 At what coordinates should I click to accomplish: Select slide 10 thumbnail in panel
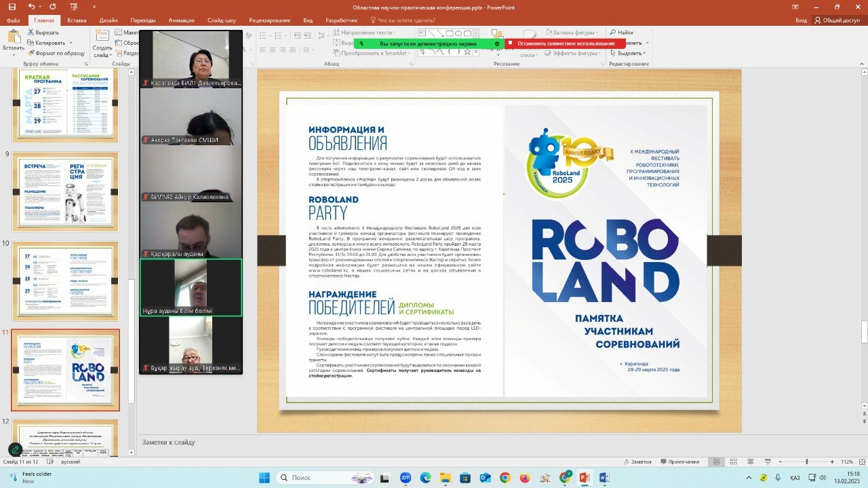click(x=66, y=280)
